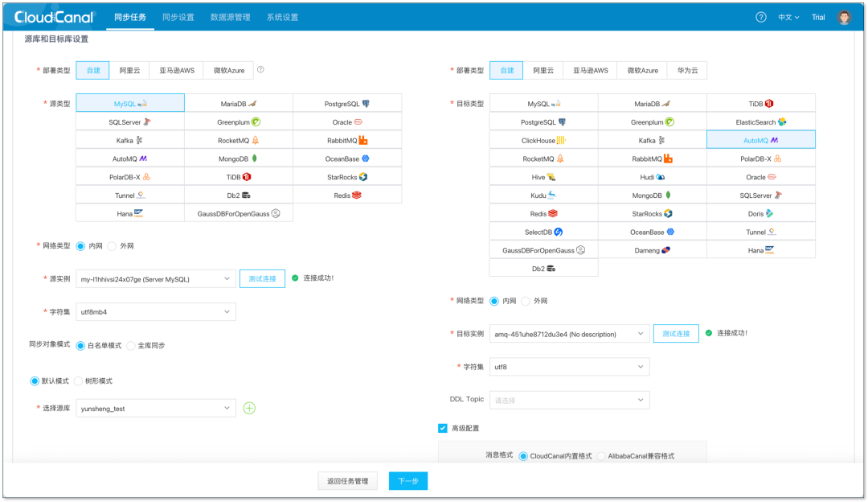Select target network type 内网
This screenshot has height=502, width=868.
494,301
